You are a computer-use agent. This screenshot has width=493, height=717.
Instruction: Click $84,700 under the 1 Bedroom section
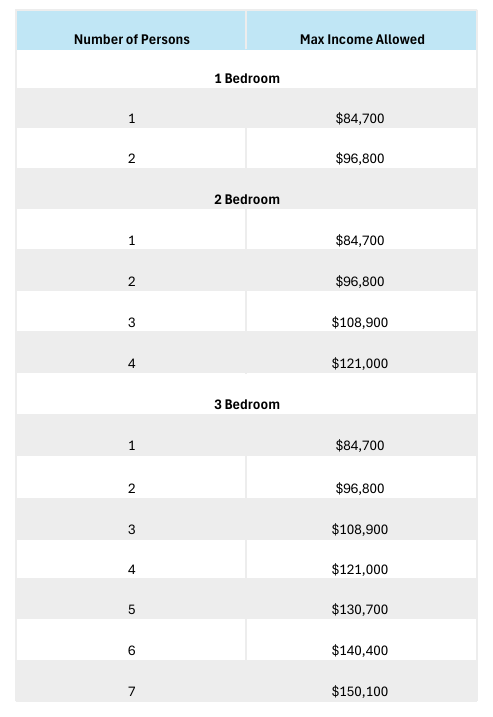[360, 118]
